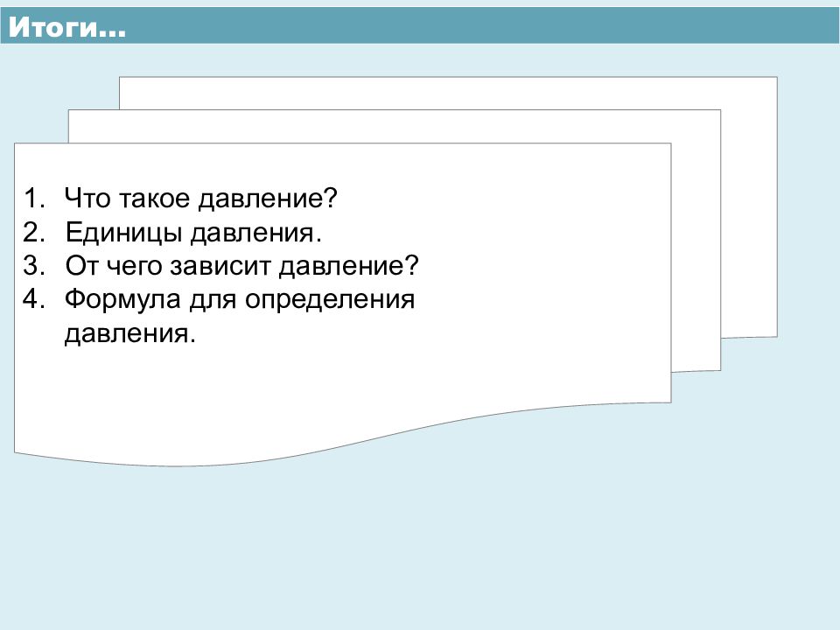Screen dimensions: 840x630
Task: Click the list number "2."
Action: pos(33,232)
